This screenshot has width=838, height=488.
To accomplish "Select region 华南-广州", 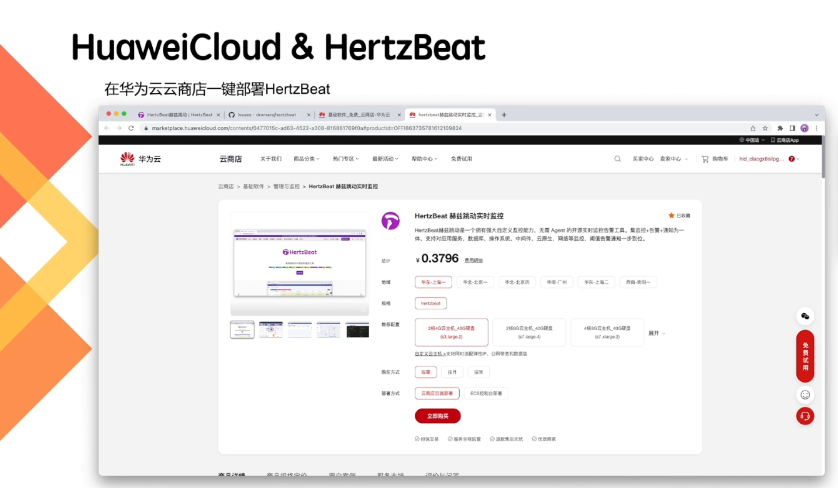I will pyautogui.click(x=556, y=282).
